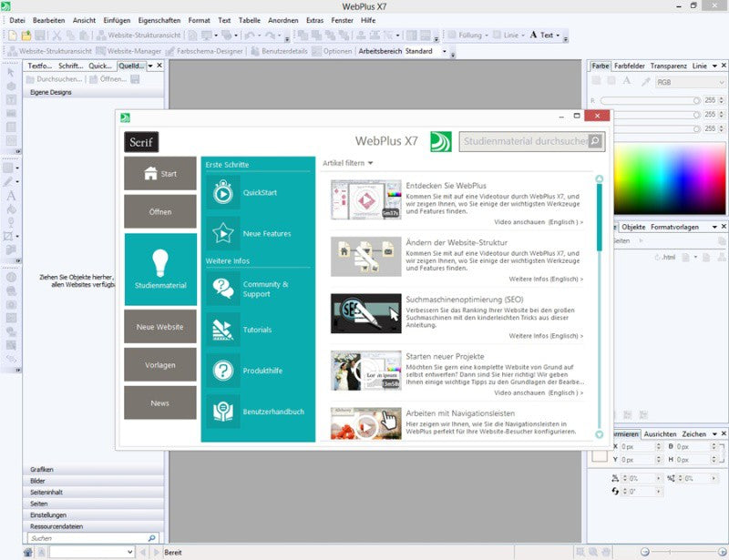Click the scroll up arrow circle

tap(600, 178)
